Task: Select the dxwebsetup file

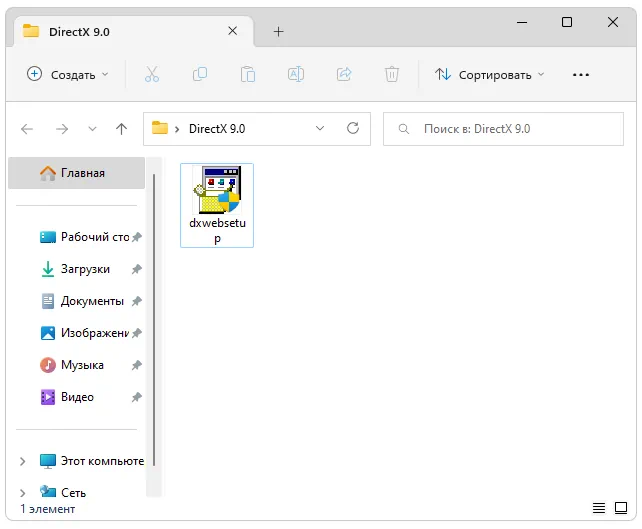Action: pyautogui.click(x=217, y=205)
